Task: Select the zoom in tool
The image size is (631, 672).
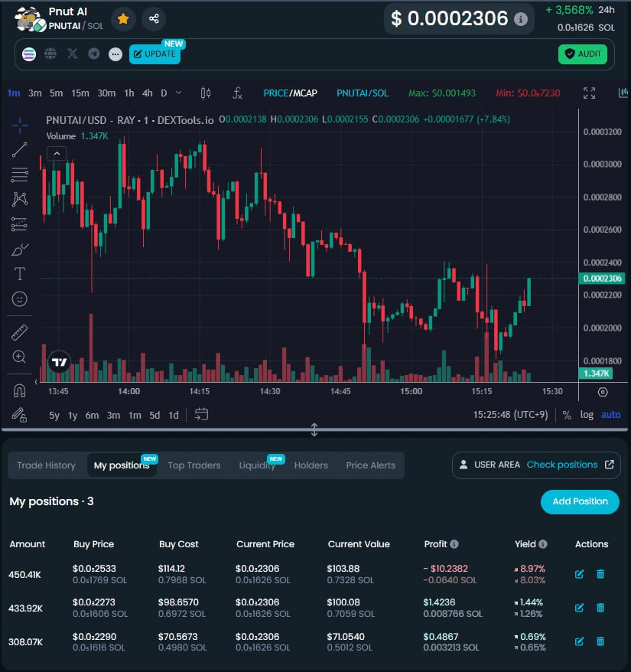Action: 20,357
